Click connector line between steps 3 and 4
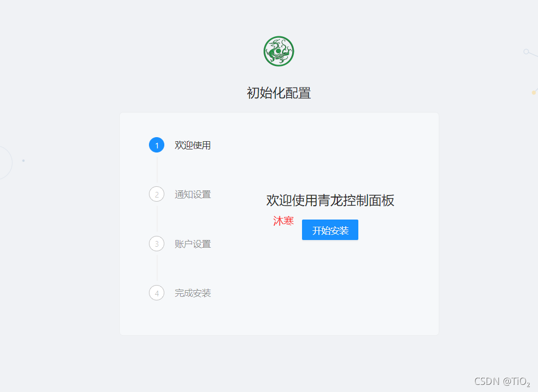This screenshot has height=392, width=538. coord(157,268)
